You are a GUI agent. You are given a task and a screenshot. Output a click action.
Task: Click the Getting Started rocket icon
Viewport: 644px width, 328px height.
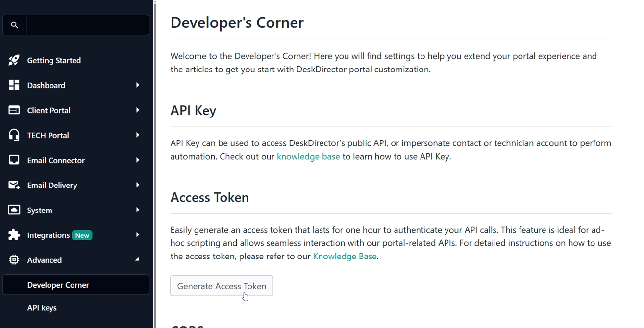coord(14,60)
